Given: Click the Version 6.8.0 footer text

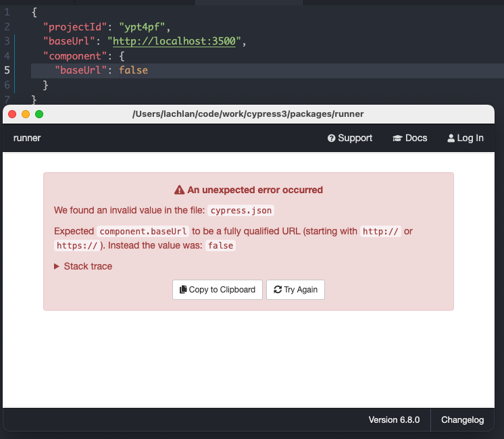Looking at the screenshot, I should point(394,419).
